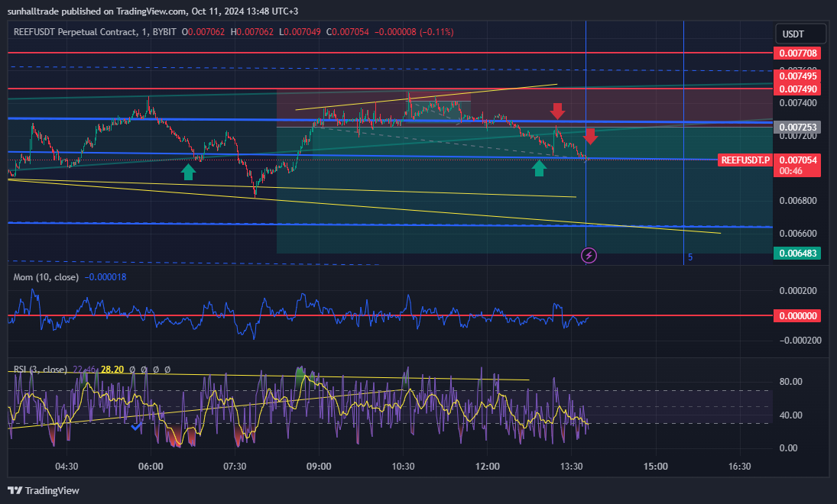837x504 pixels.
Task: Select the green up arrow near 06:40
Action: (x=189, y=172)
